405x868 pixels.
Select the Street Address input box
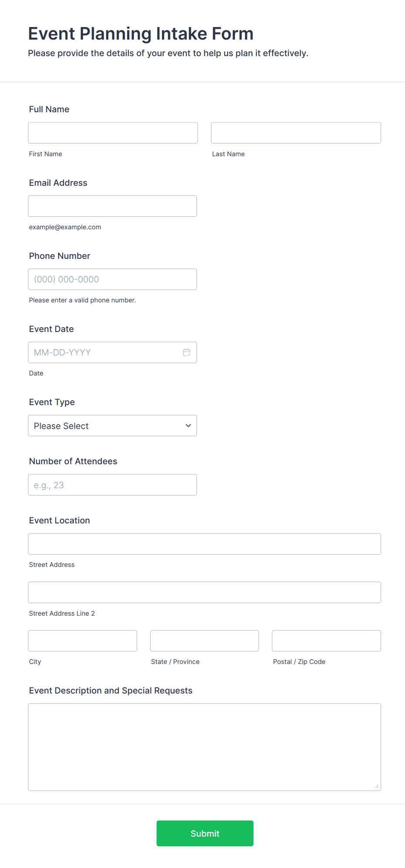click(204, 544)
